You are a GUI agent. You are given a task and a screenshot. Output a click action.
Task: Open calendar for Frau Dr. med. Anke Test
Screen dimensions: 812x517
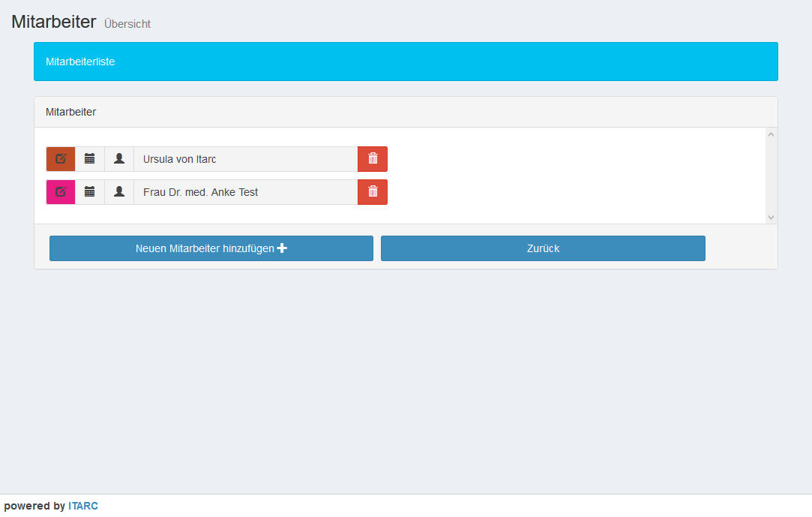tap(90, 192)
